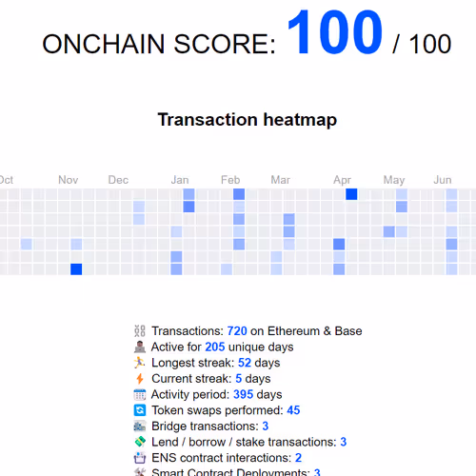Image resolution: width=476 pixels, height=476 pixels.
Task: Click the runner icon beside Longest streak
Action: (x=139, y=363)
